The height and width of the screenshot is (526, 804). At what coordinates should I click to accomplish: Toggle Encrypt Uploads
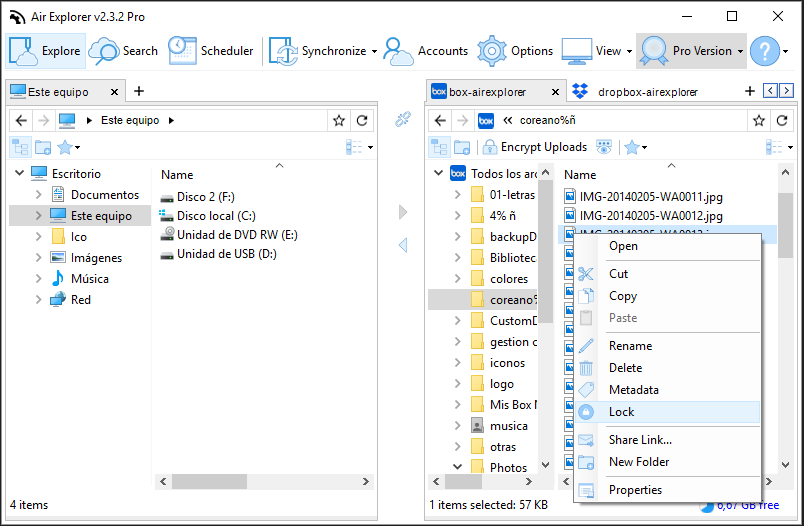pos(535,147)
